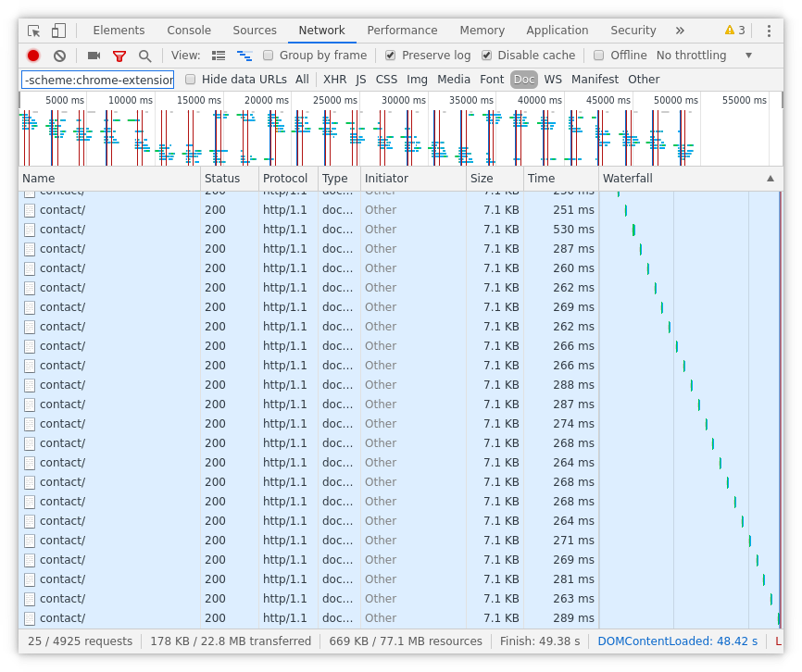The width and height of the screenshot is (802, 672).
Task: Switch to the Console tab
Action: 188,30
